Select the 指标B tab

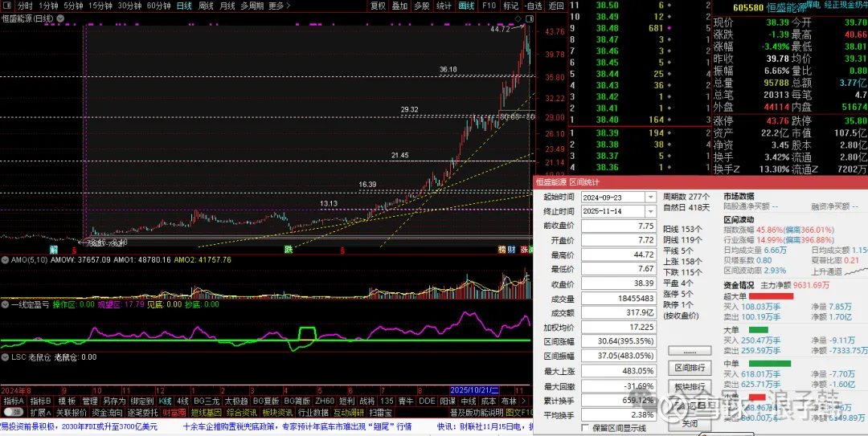pos(41,401)
